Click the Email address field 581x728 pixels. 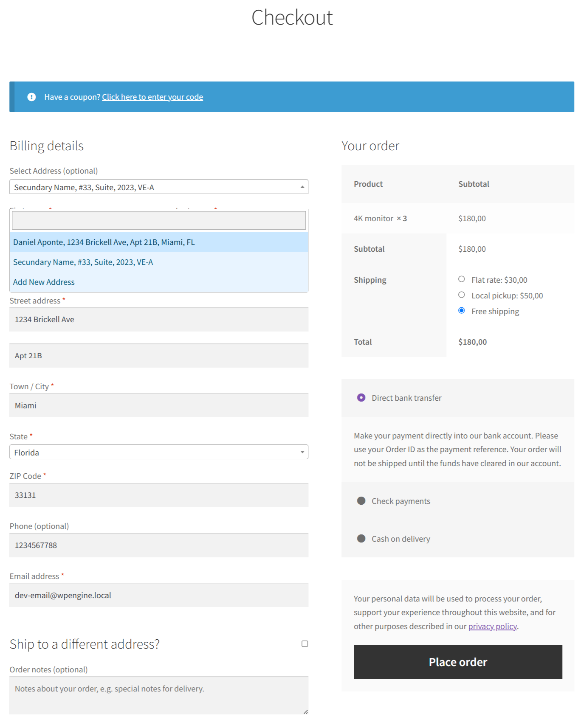tap(158, 595)
